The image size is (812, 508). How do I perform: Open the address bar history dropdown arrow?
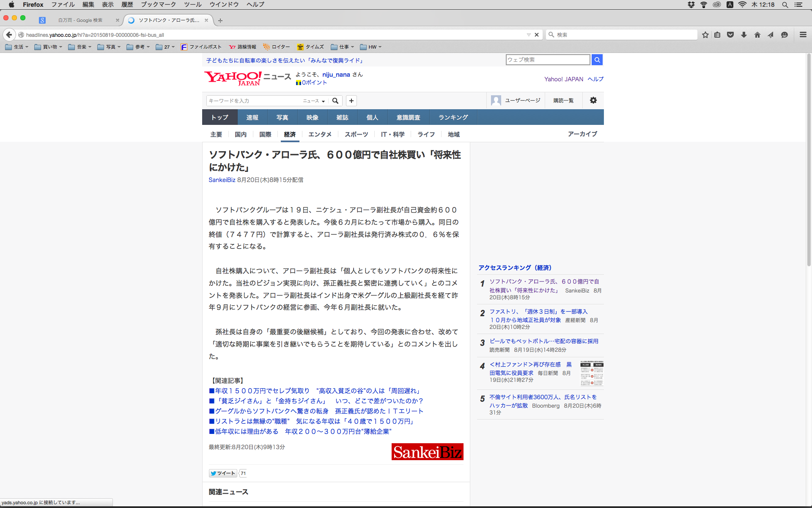click(529, 35)
